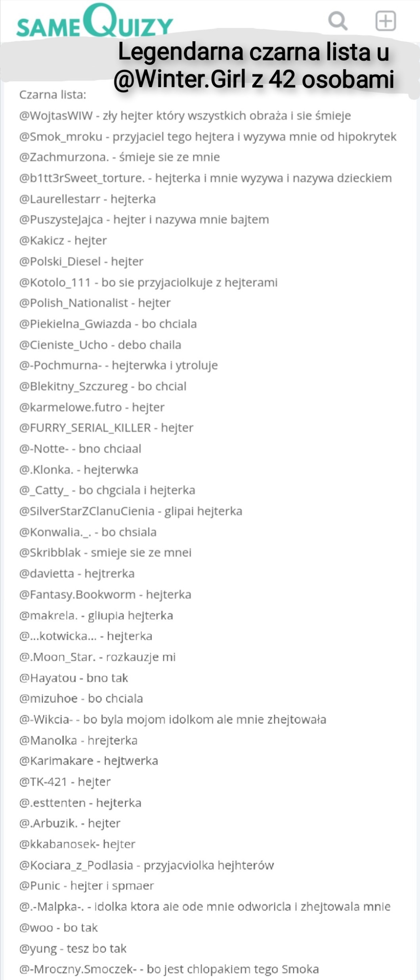The width and height of the screenshot is (420, 980).
Task: Open the @Piekielna_Gwiazda profile mention
Action: tap(75, 324)
